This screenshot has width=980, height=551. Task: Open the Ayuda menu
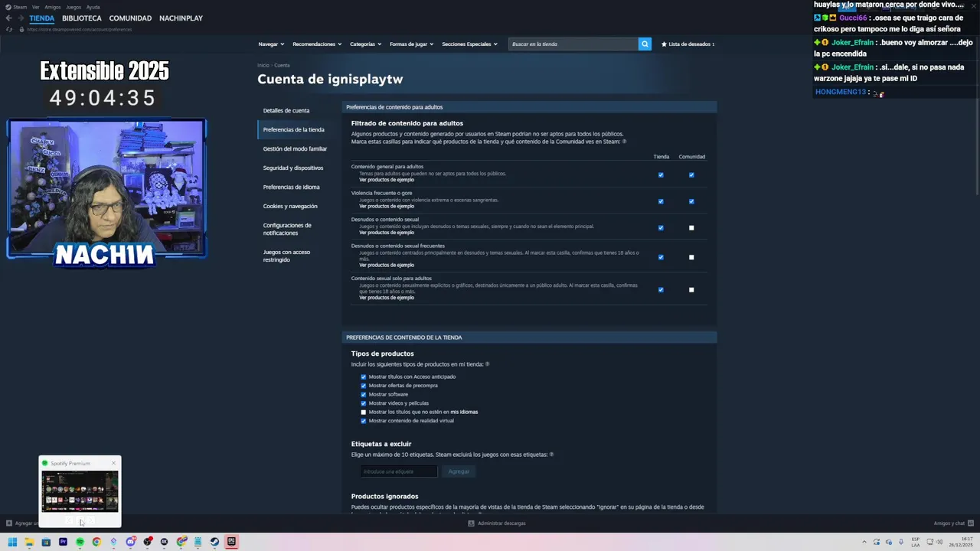93,7
